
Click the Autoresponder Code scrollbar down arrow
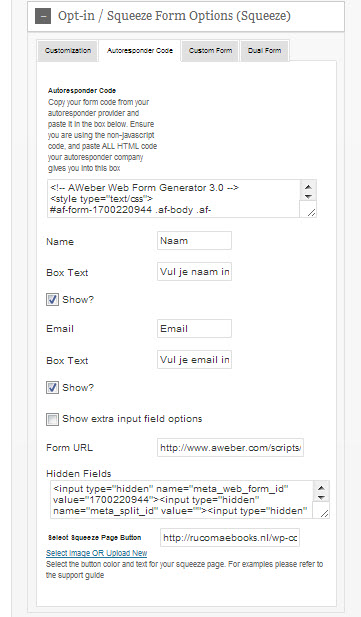tap(308, 196)
